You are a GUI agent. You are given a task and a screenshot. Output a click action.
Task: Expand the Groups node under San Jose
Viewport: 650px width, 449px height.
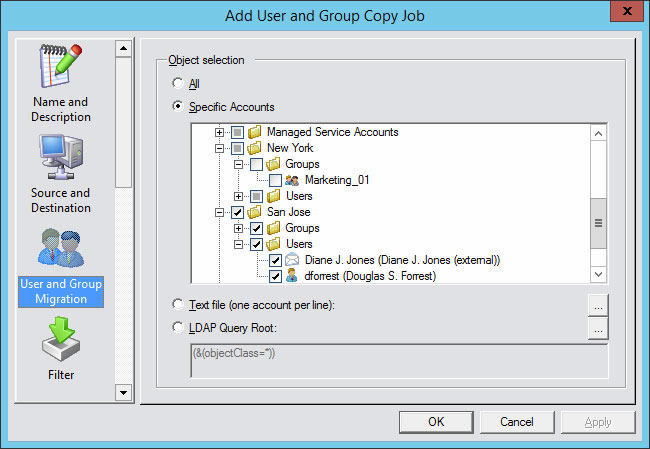point(238,228)
